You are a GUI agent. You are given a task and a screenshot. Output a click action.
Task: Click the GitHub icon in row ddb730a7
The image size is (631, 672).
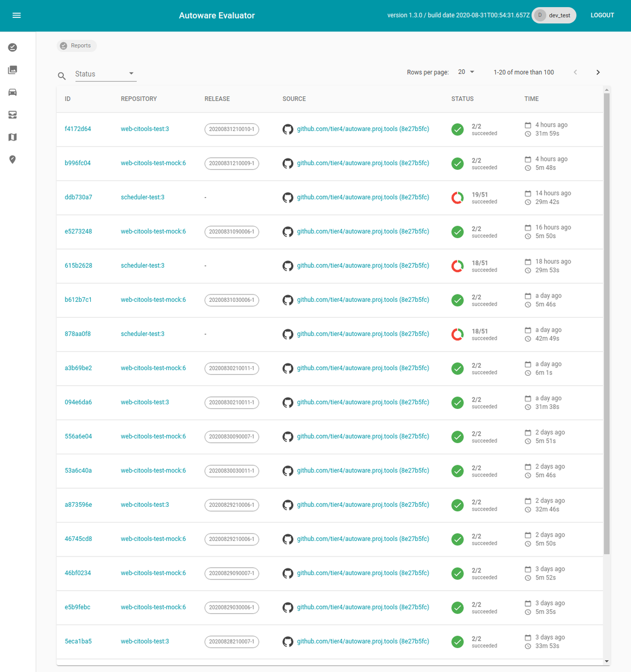pyautogui.click(x=288, y=198)
